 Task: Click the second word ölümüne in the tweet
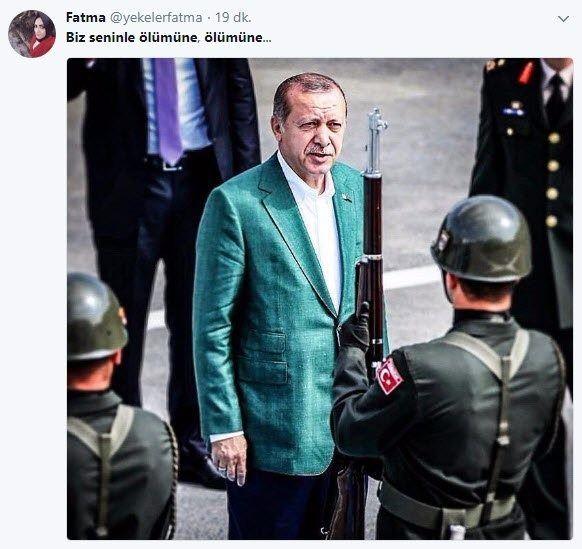(233, 37)
